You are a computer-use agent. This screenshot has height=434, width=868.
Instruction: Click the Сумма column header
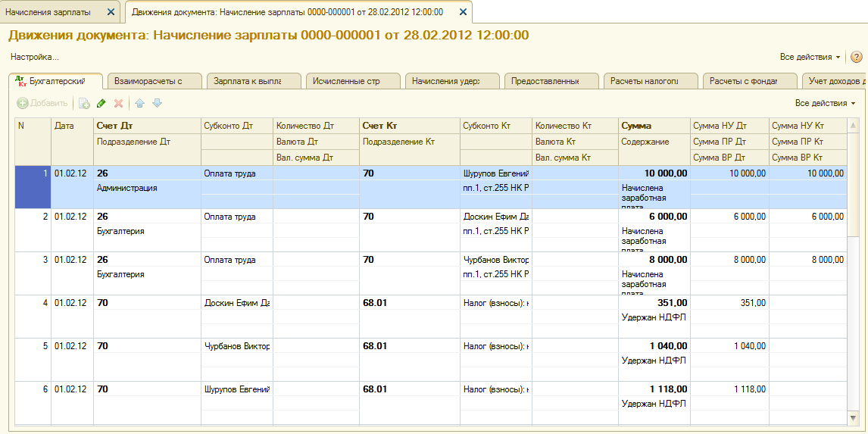click(654, 126)
